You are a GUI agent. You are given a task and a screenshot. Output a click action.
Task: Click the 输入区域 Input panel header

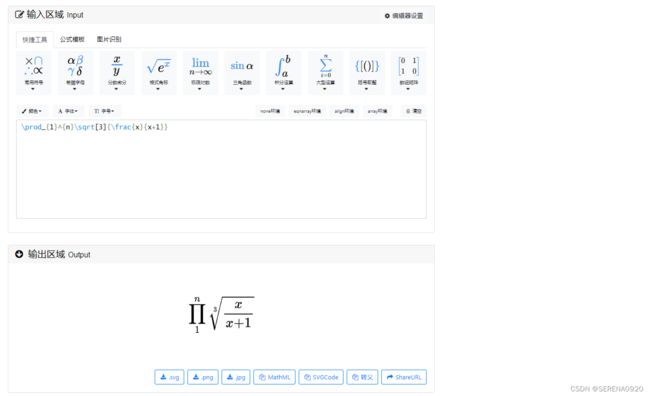(x=221, y=15)
